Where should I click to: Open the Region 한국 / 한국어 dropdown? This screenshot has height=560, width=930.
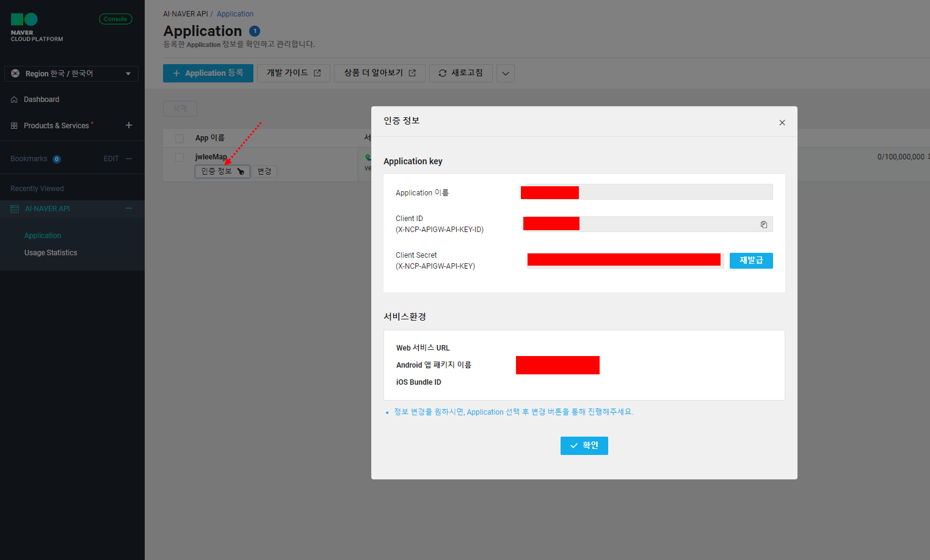coord(71,73)
